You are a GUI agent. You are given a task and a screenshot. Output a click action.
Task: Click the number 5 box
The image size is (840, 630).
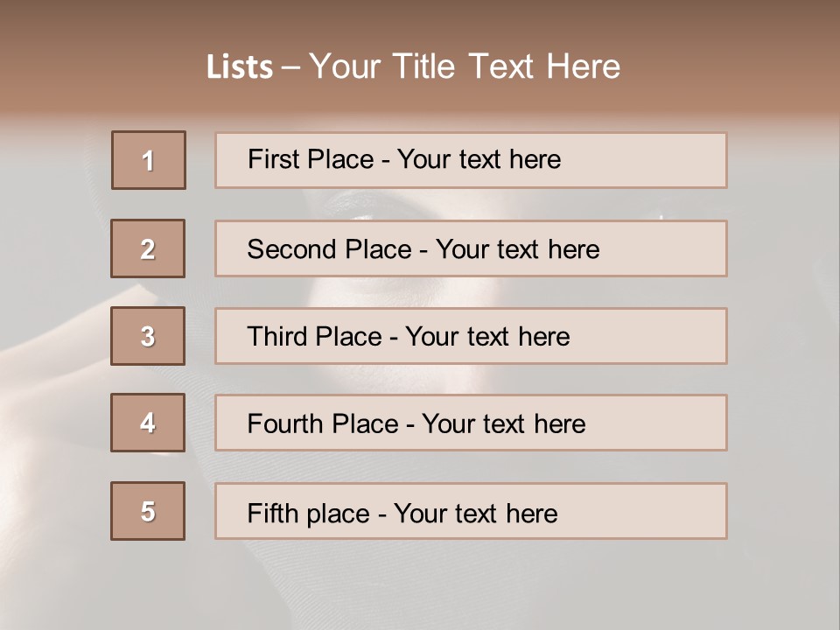coord(148,511)
